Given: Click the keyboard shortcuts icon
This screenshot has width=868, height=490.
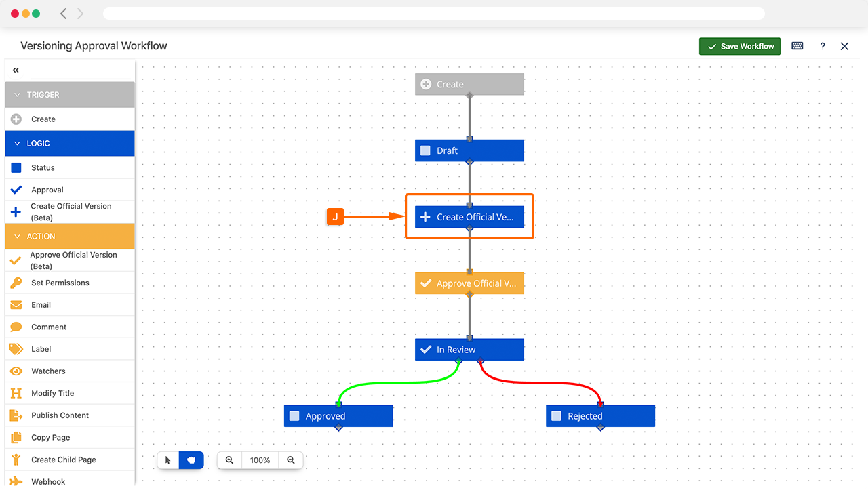Looking at the screenshot, I should coord(797,46).
